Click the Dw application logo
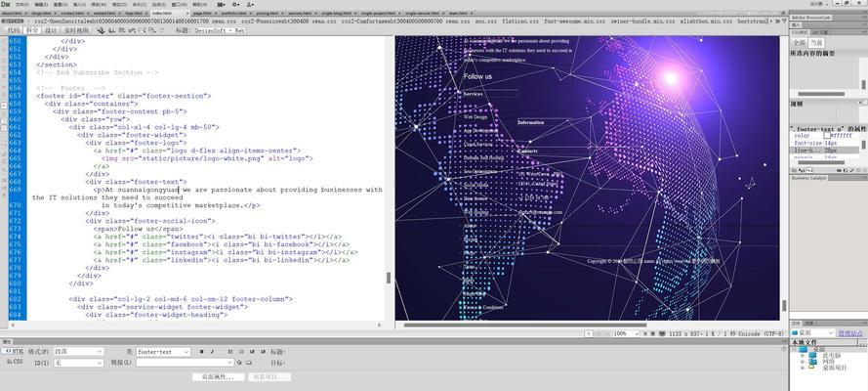Image resolution: width=868 pixels, height=391 pixels. [6, 5]
